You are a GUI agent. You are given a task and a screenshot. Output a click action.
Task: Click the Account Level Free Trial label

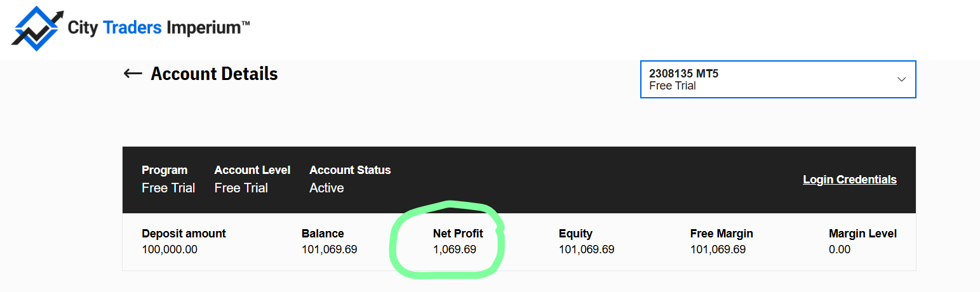point(241,188)
